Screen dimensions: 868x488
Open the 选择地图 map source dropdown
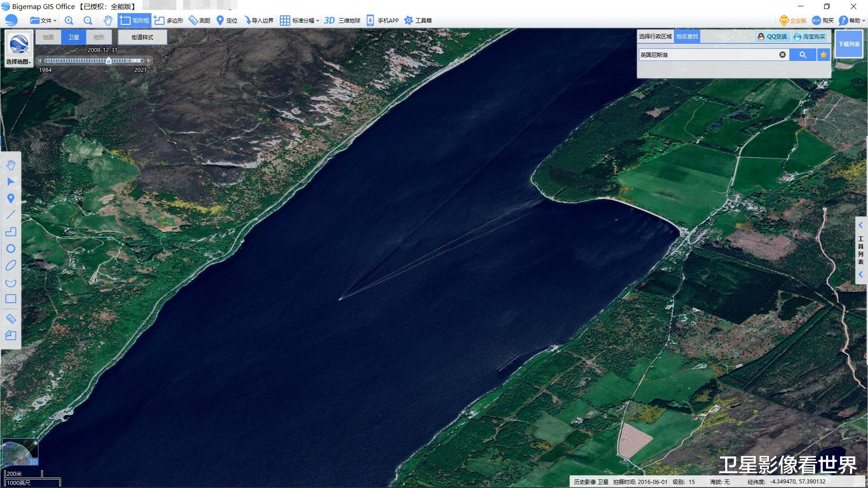19,62
